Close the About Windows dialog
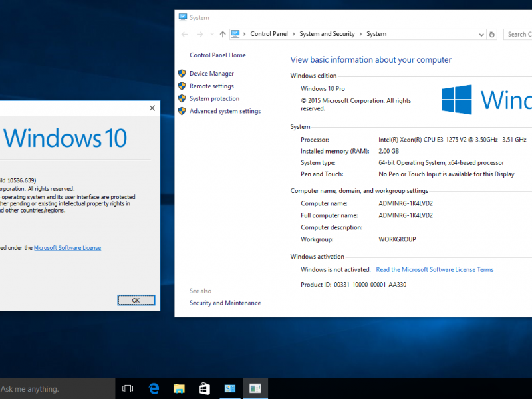Image resolution: width=532 pixels, height=399 pixels. [x=152, y=108]
